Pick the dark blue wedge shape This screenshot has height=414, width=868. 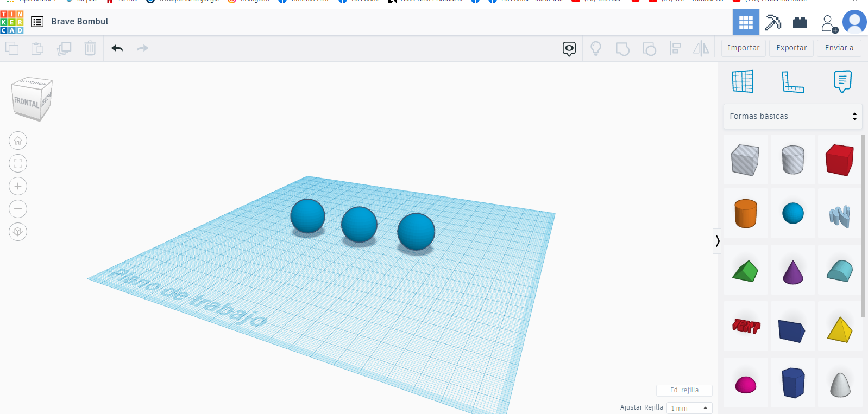tap(793, 329)
